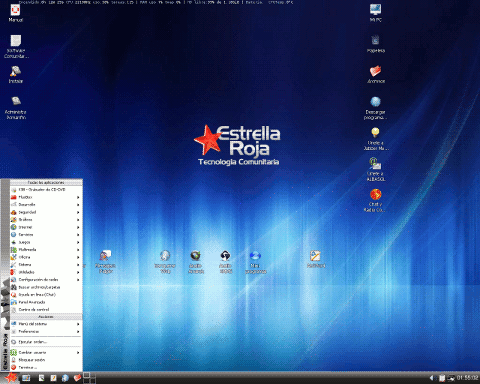Expand the Internet submenu

(x=46, y=227)
